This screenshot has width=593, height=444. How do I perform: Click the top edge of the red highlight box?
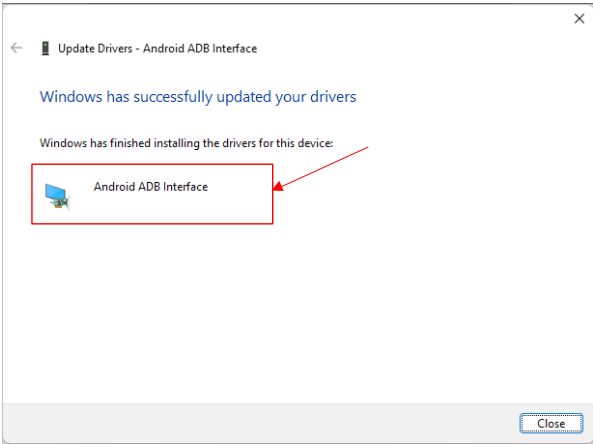click(152, 164)
